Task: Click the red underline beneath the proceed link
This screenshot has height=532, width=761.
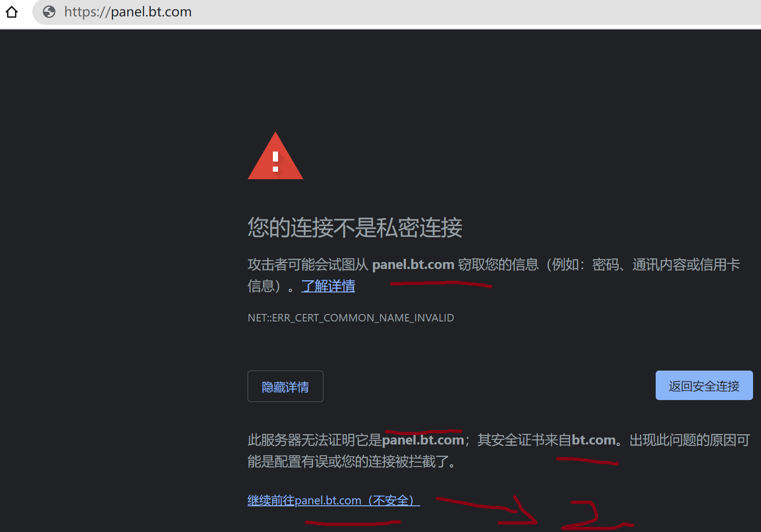Action: pyautogui.click(x=353, y=522)
